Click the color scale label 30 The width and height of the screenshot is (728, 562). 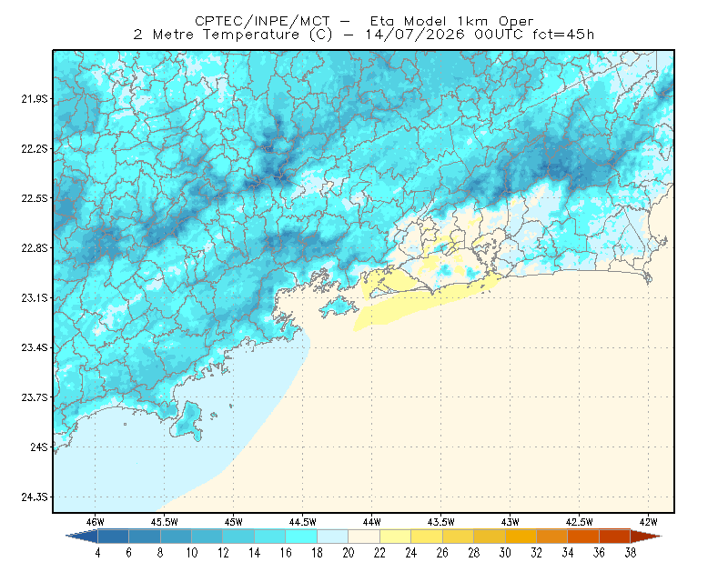coord(505,553)
